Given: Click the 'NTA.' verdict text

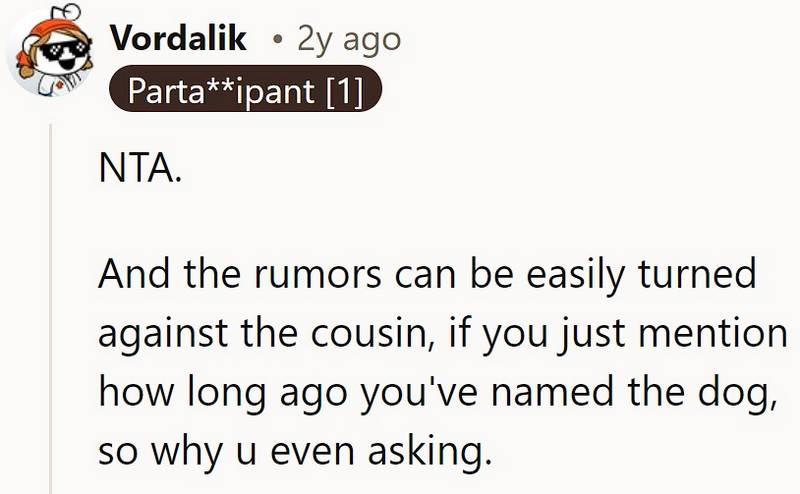Looking at the screenshot, I should (140, 168).
